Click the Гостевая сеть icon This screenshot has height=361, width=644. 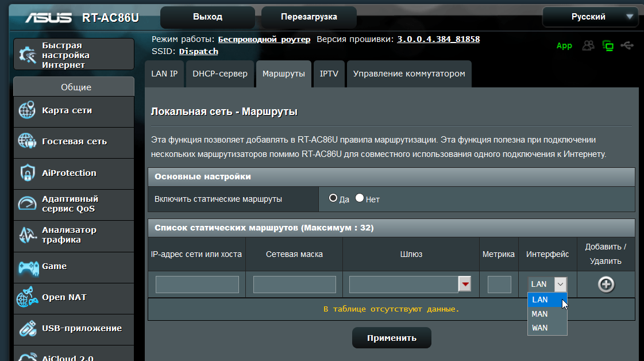pyautogui.click(x=27, y=141)
